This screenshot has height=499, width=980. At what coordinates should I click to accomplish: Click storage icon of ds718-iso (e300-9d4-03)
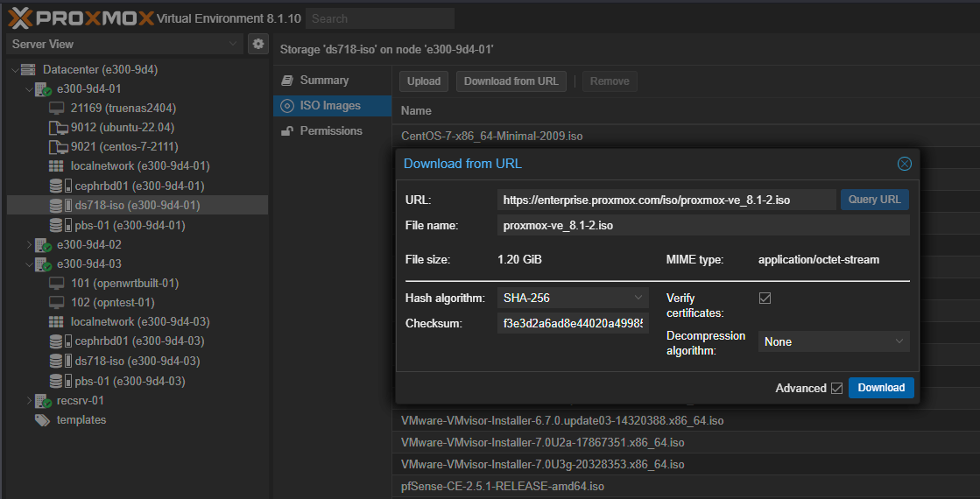tap(60, 361)
